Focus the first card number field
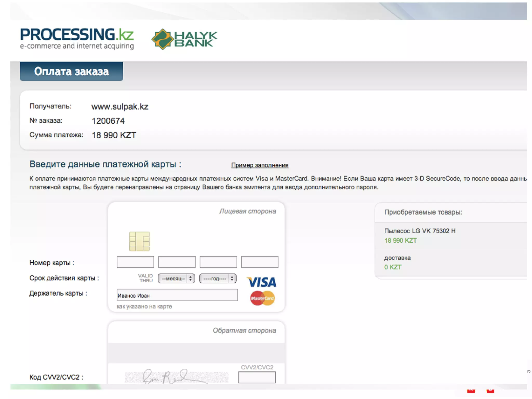Image resolution: width=532 pixels, height=399 pixels. 135,262
